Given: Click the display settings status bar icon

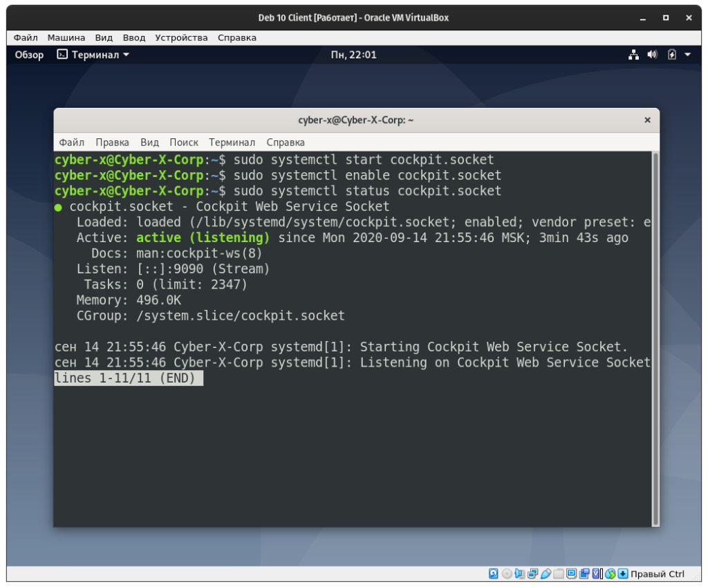Looking at the screenshot, I should [571, 574].
